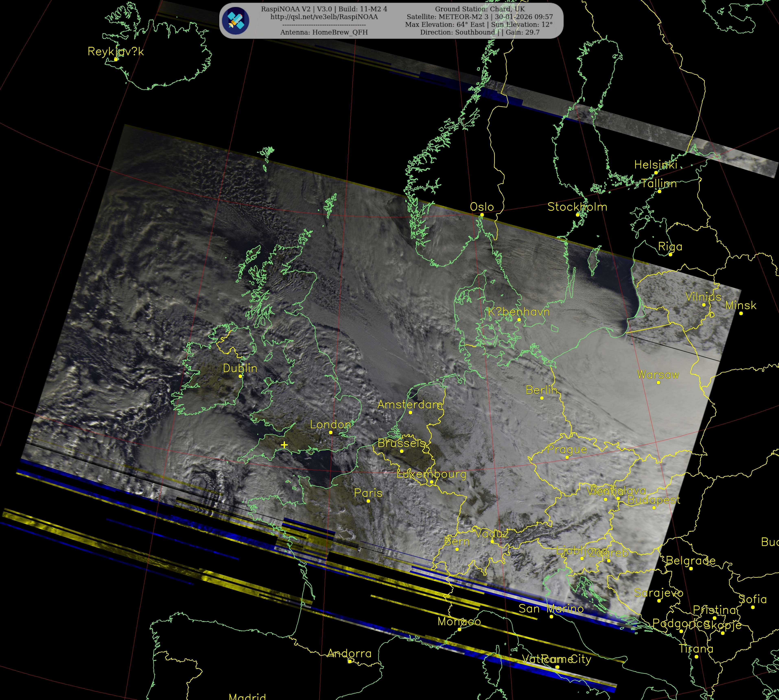Click the Berlin city dot marker
The image size is (779, 700).
(x=542, y=398)
